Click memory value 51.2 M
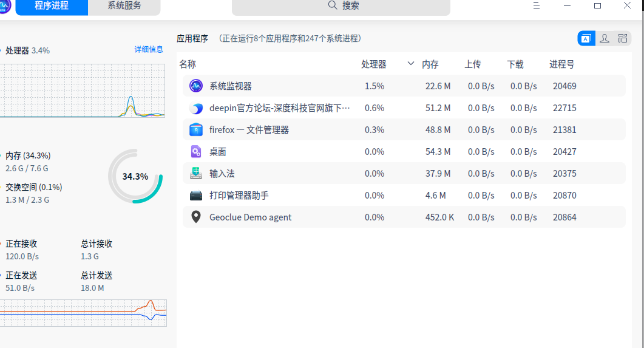 tap(438, 108)
